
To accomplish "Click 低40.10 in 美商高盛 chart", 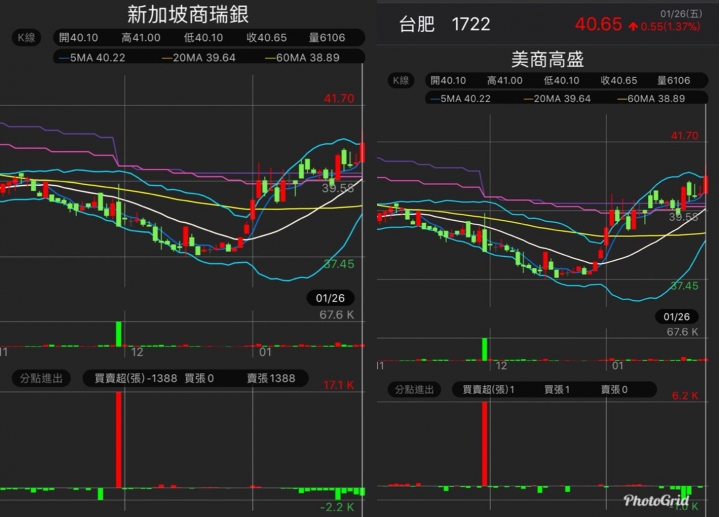I will point(562,81).
